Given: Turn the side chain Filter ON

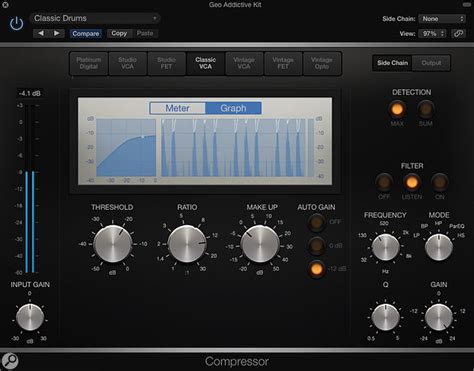Looking at the screenshot, I should pyautogui.click(x=439, y=182).
